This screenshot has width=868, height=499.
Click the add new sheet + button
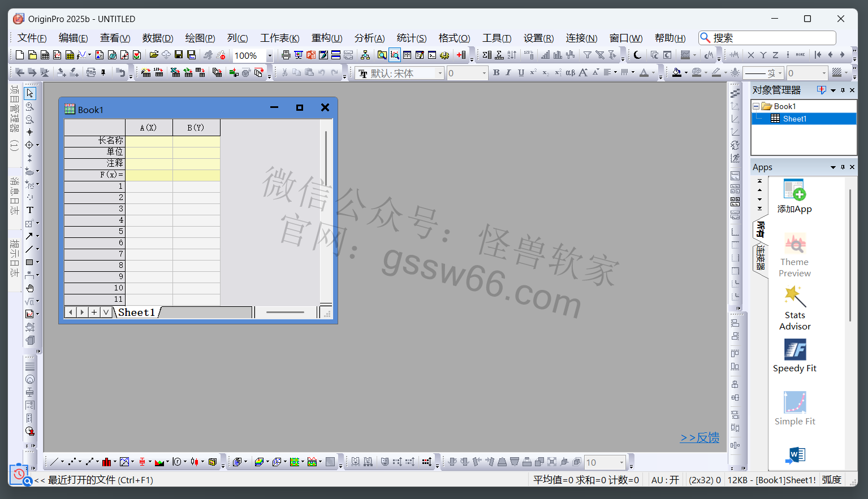94,312
